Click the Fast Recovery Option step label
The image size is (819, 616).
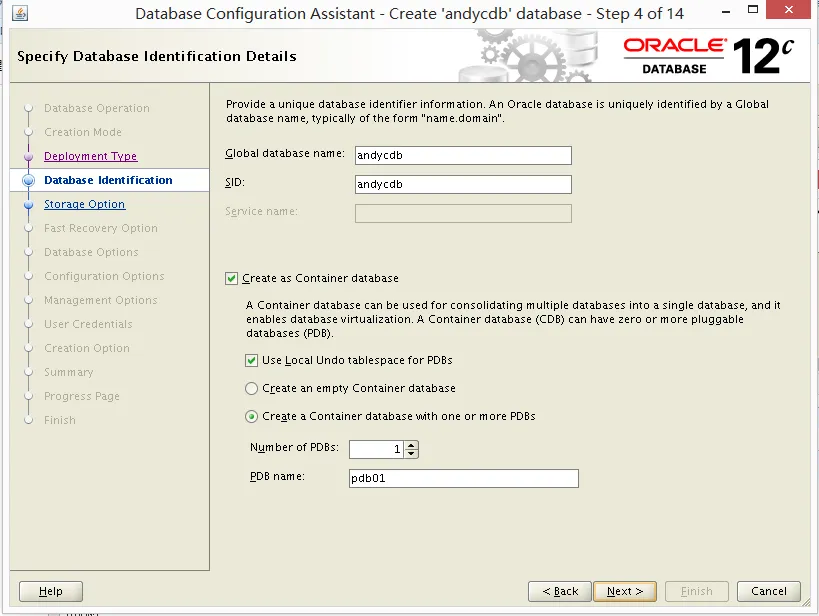[x=100, y=228]
